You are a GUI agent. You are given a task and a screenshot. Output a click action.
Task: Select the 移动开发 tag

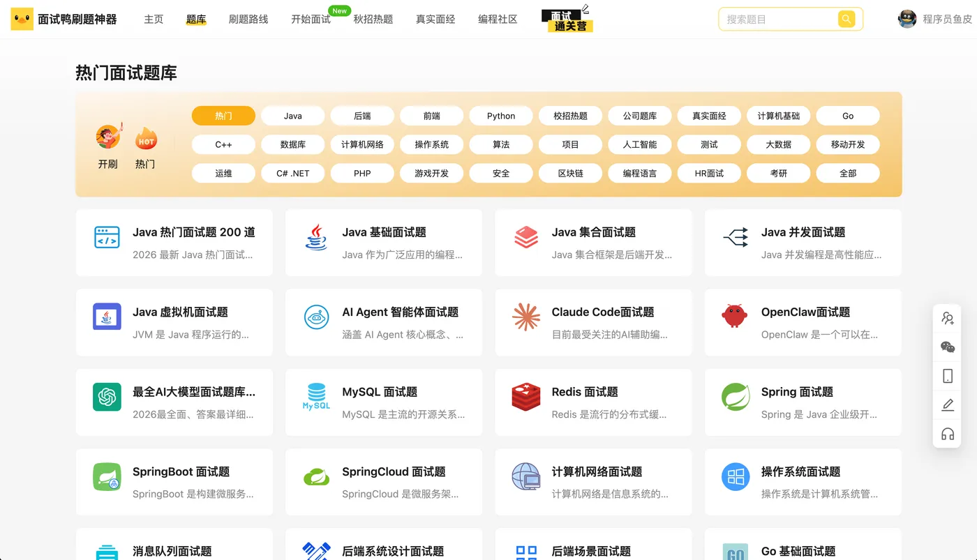tap(848, 144)
